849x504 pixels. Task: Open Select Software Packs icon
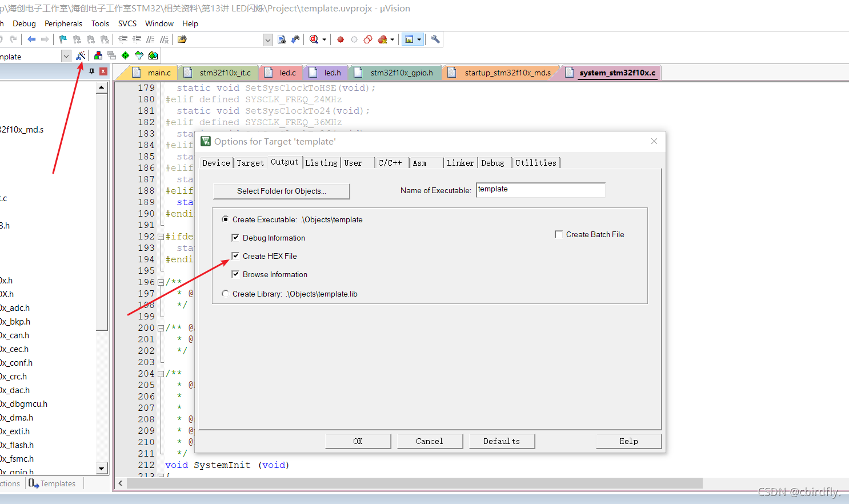coord(139,55)
